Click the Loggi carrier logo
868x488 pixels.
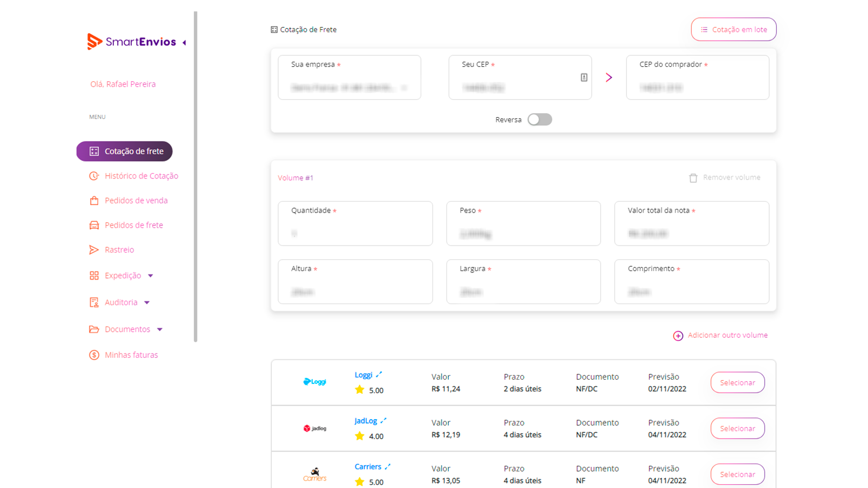tap(315, 382)
